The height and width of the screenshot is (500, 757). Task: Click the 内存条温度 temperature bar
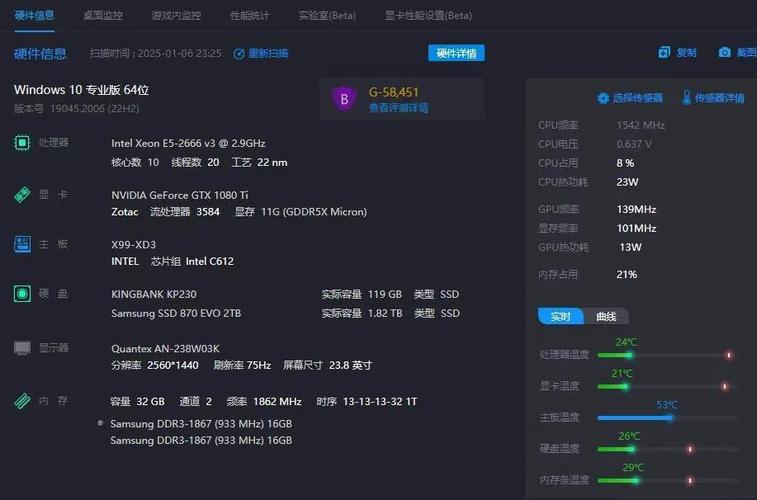pyautogui.click(x=668, y=481)
